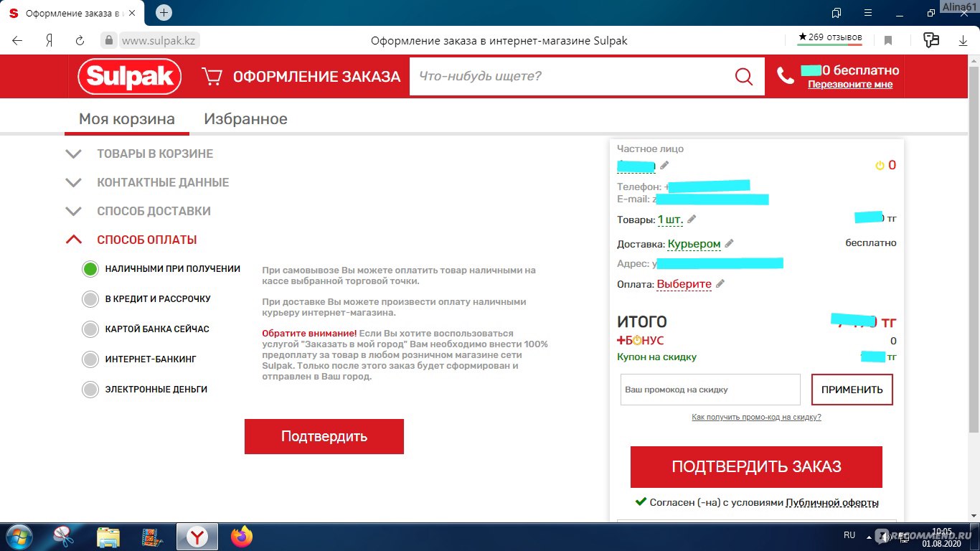
Task: Click 'Оформление заказа' header title
Action: pyautogui.click(x=316, y=77)
